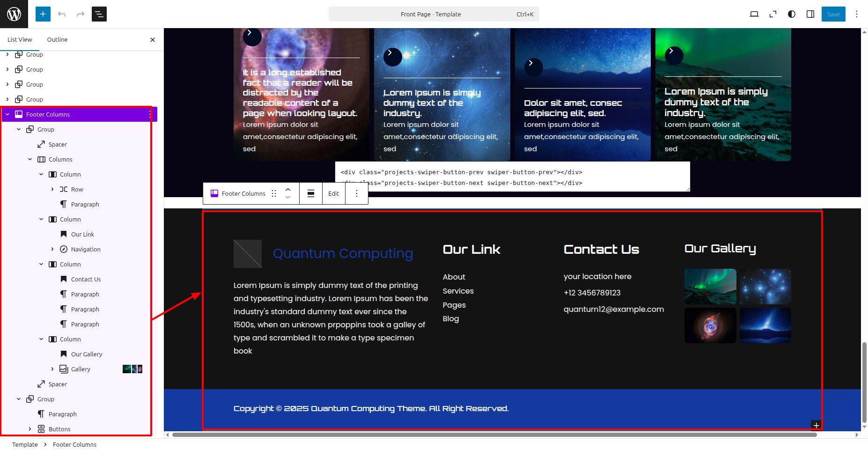This screenshot has height=450, width=868.
Task: Open the top-right Options kebab menu
Action: pos(857,14)
